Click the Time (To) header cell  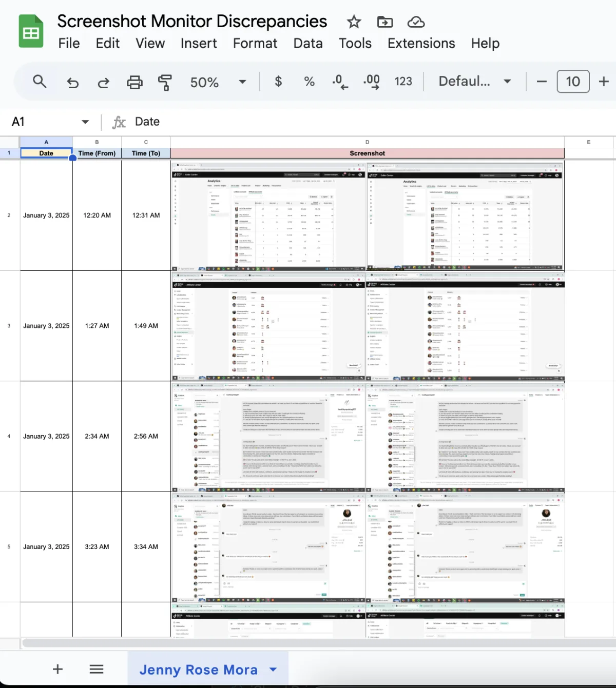click(146, 153)
